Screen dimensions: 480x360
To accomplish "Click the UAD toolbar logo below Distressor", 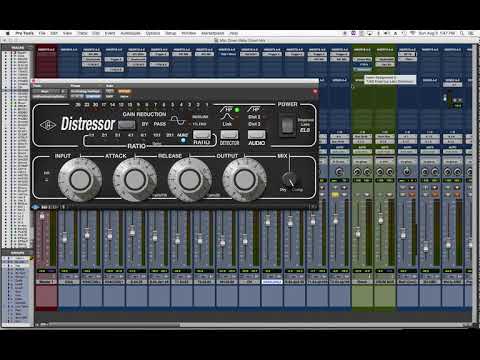I will [36, 207].
